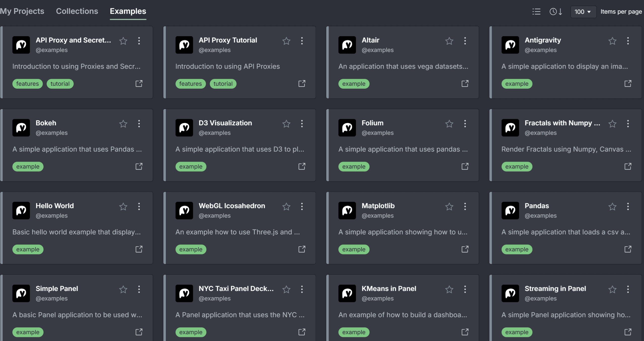
Task: Launch D3 Visualization in new window
Action: (302, 166)
